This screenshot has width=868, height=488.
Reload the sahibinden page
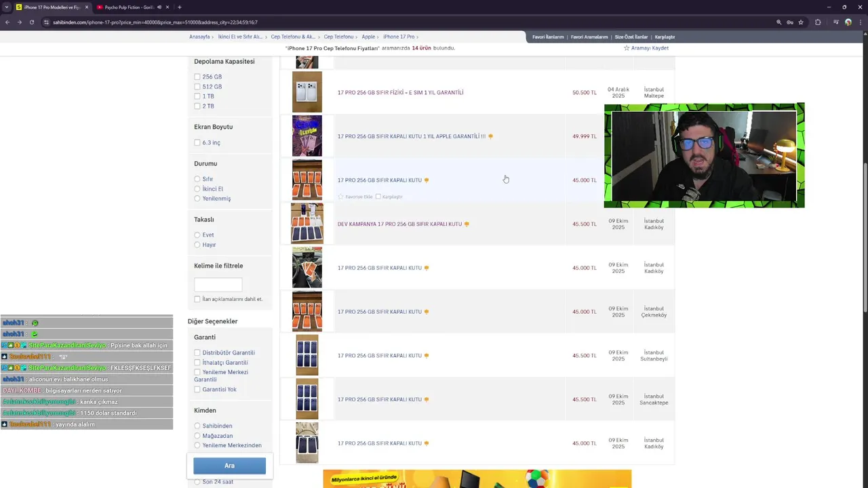click(x=31, y=22)
